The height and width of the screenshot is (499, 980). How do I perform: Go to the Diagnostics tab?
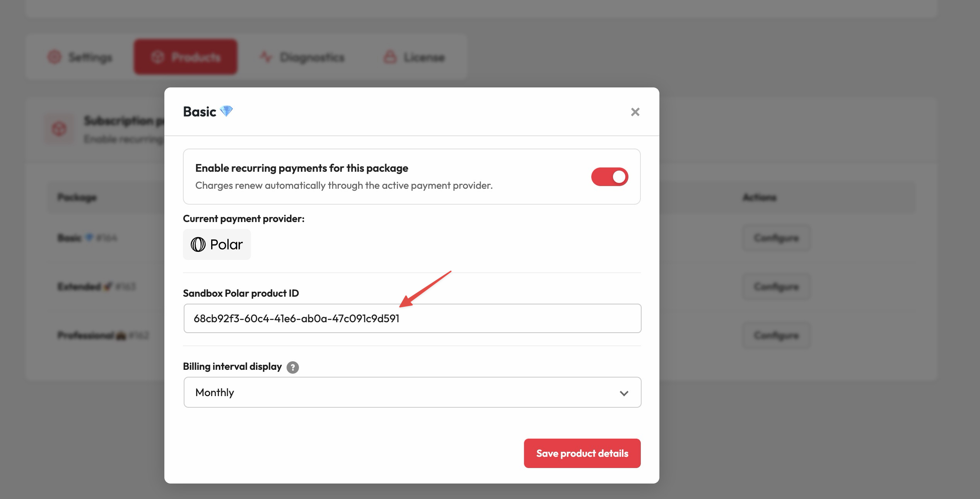pyautogui.click(x=302, y=57)
